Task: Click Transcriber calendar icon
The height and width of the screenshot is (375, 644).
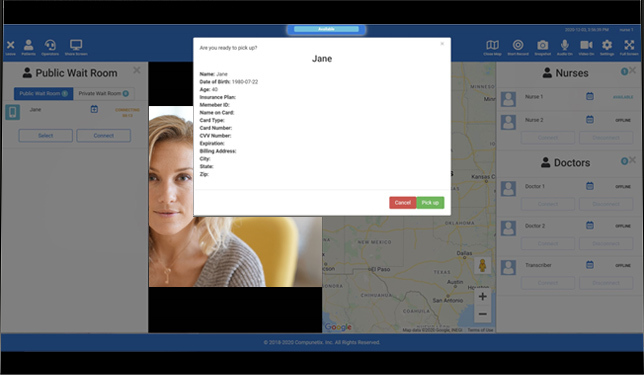Action: 590,265
